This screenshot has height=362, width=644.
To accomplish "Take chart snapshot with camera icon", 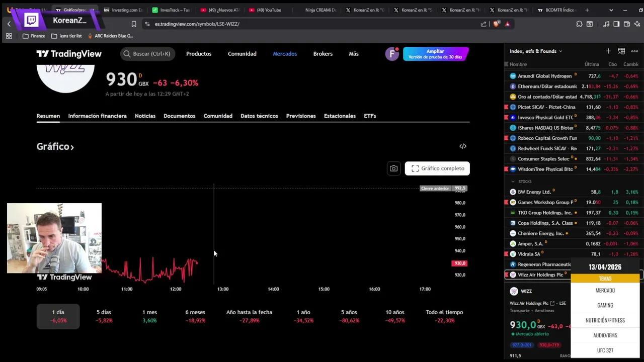I will (393, 168).
